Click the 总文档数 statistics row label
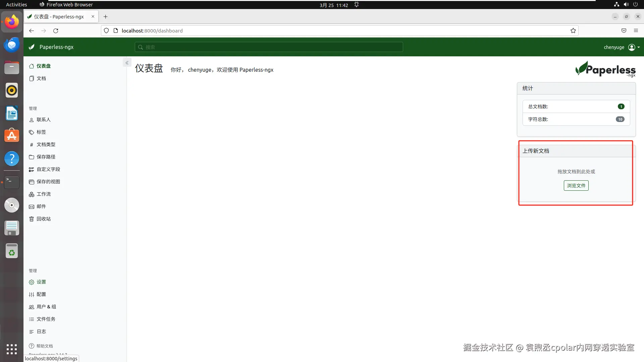Image resolution: width=644 pixels, height=362 pixels. coord(538,106)
